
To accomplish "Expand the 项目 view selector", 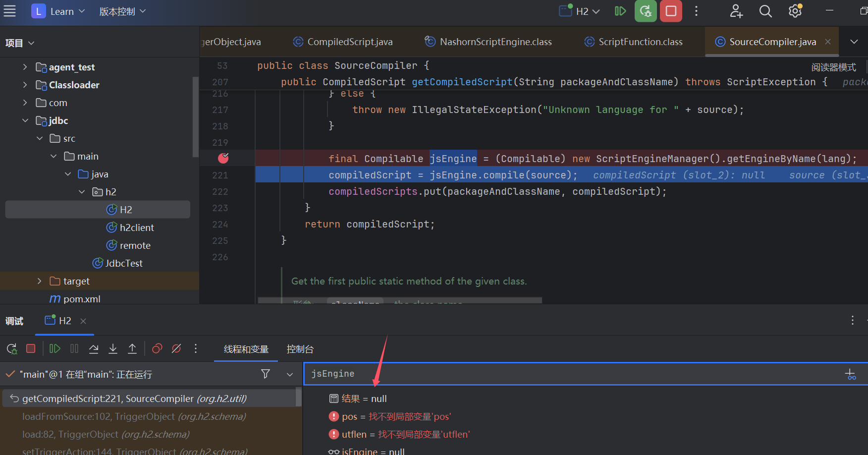I will click(x=20, y=43).
